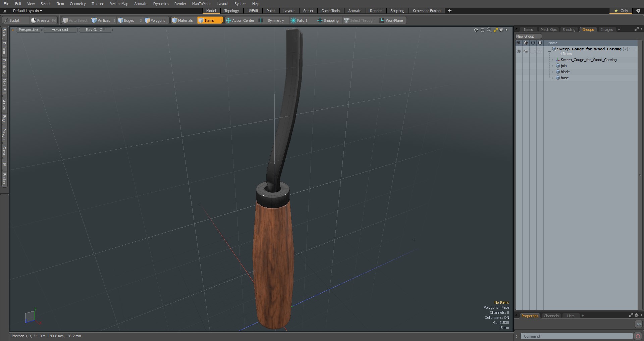Open properties panel settings gear
Viewport: 644px width, 341px height.
(x=636, y=315)
